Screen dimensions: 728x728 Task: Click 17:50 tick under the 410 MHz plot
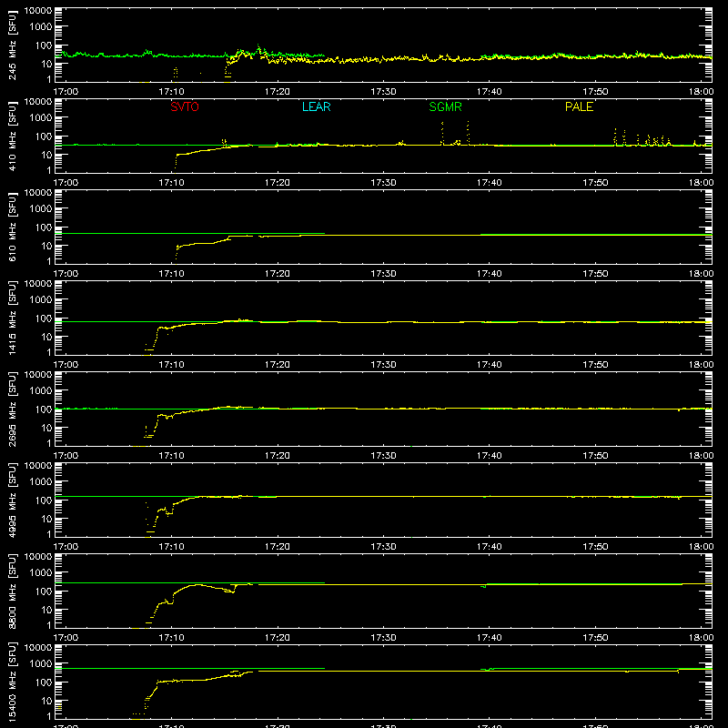pos(595,183)
